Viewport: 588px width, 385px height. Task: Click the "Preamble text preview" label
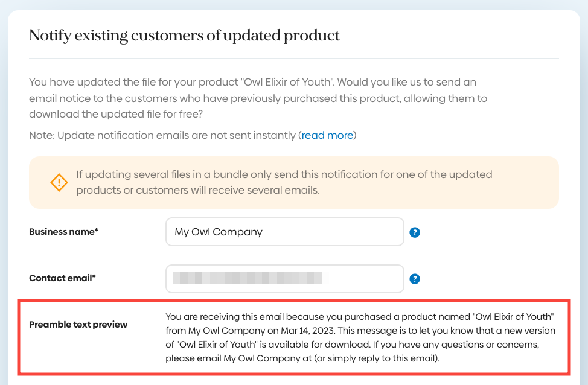(78, 325)
